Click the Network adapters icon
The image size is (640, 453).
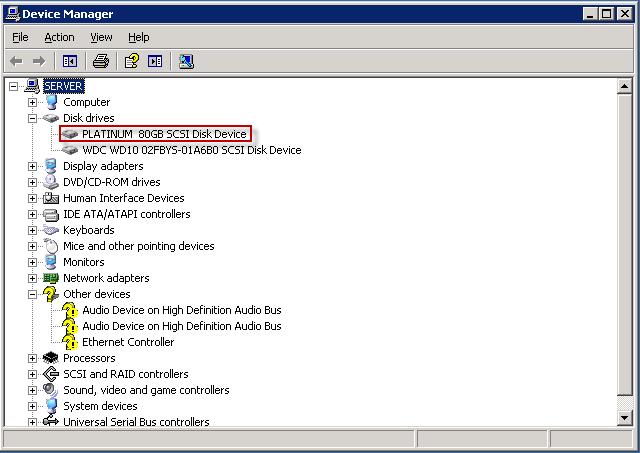[51, 278]
